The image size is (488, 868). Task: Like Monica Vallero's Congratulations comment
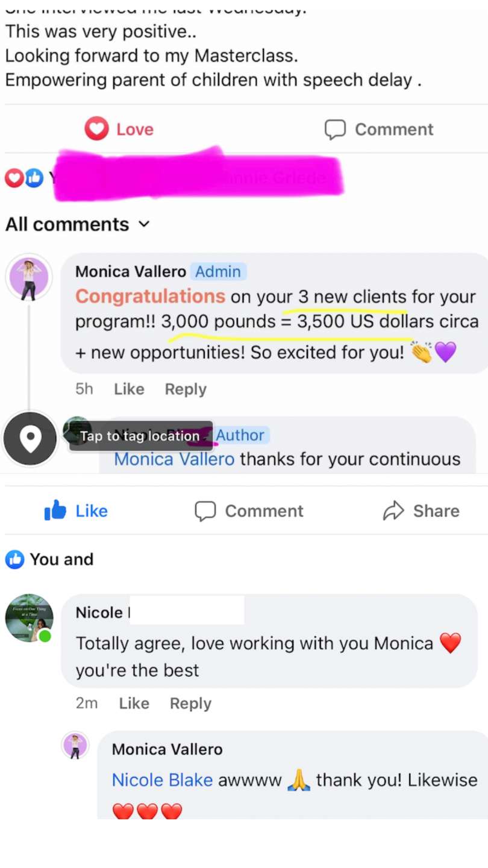[x=129, y=389]
